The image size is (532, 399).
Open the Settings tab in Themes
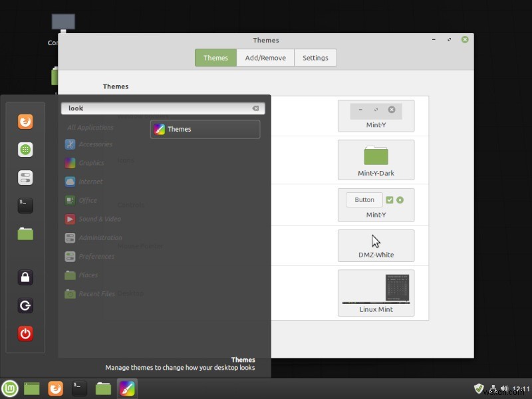[315, 58]
